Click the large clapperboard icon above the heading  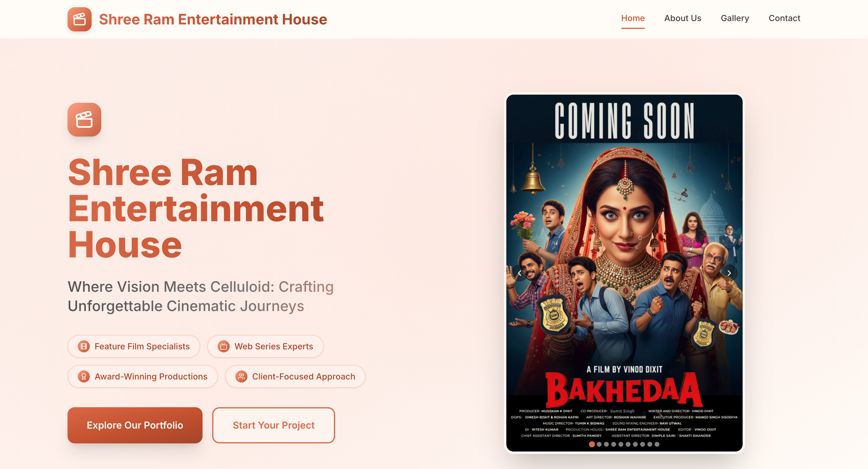[x=84, y=120]
